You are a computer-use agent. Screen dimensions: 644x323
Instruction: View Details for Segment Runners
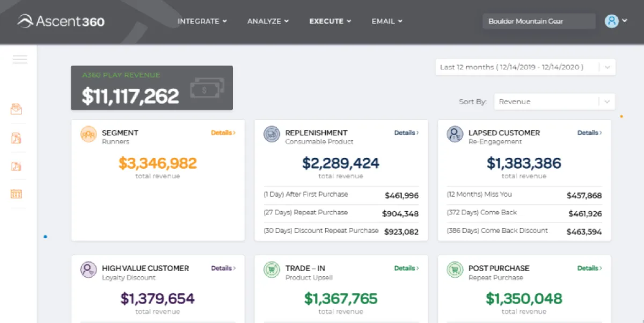tap(223, 133)
